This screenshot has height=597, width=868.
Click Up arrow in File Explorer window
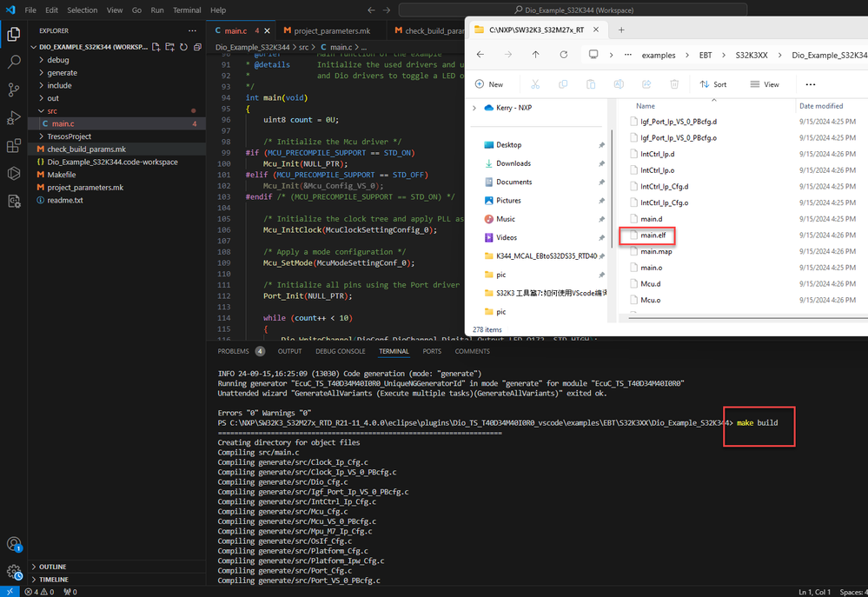535,54
